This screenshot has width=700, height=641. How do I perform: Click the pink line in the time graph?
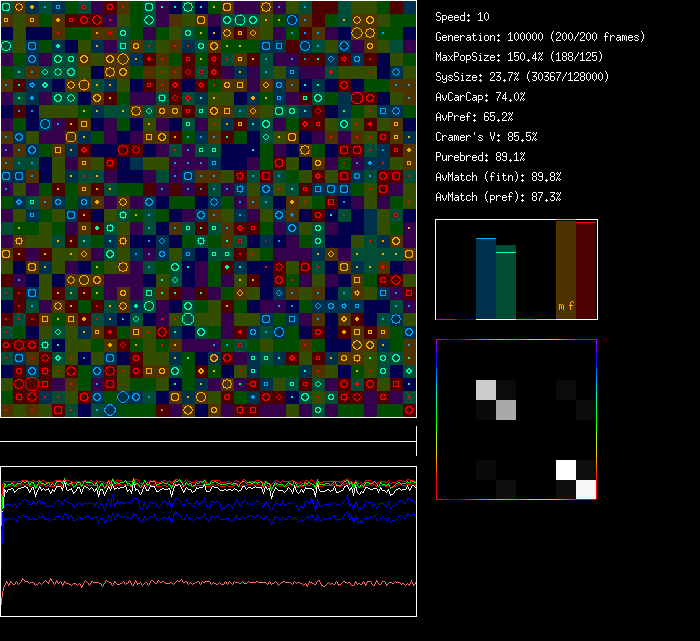pyautogui.click(x=200, y=582)
